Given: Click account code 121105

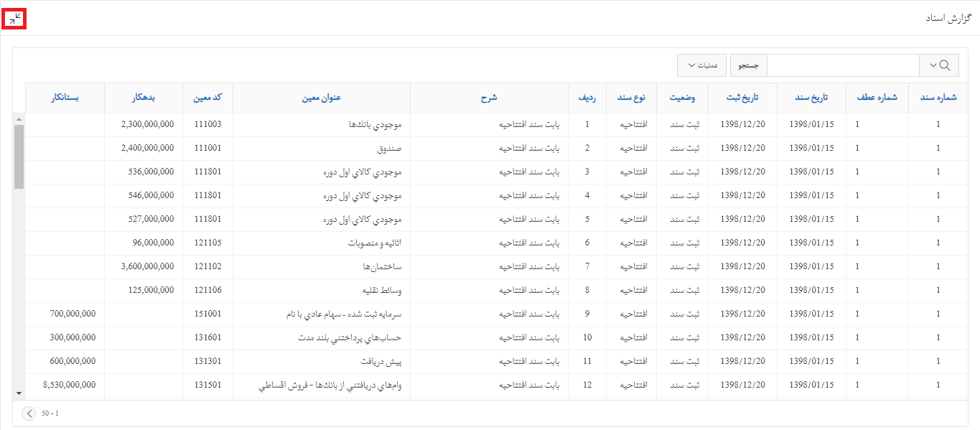Looking at the screenshot, I should [x=207, y=243].
